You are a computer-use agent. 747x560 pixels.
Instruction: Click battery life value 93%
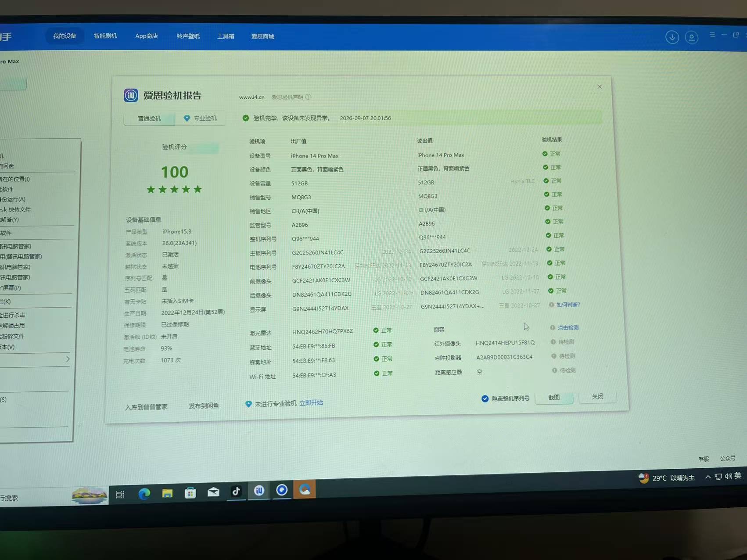click(166, 348)
